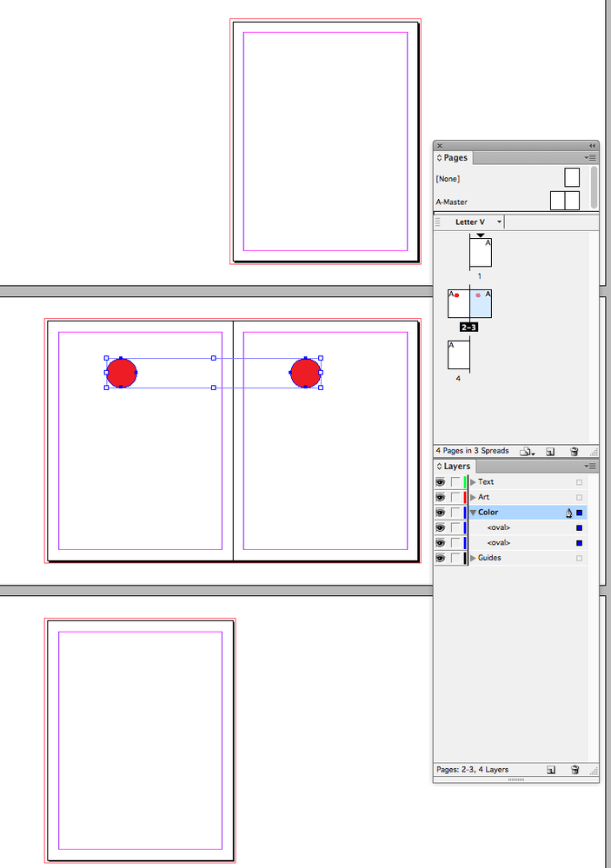
Task: Switch to the Pages tab
Action: [x=455, y=158]
